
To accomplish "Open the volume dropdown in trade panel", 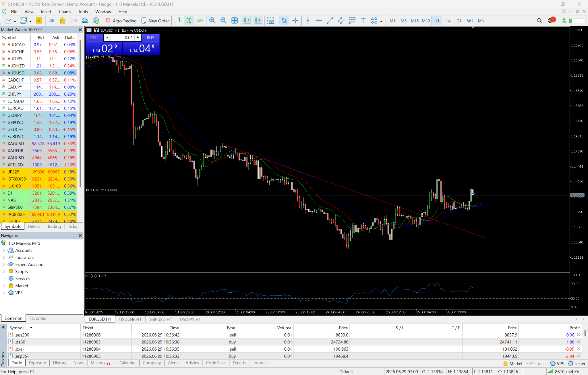I will tap(107, 38).
